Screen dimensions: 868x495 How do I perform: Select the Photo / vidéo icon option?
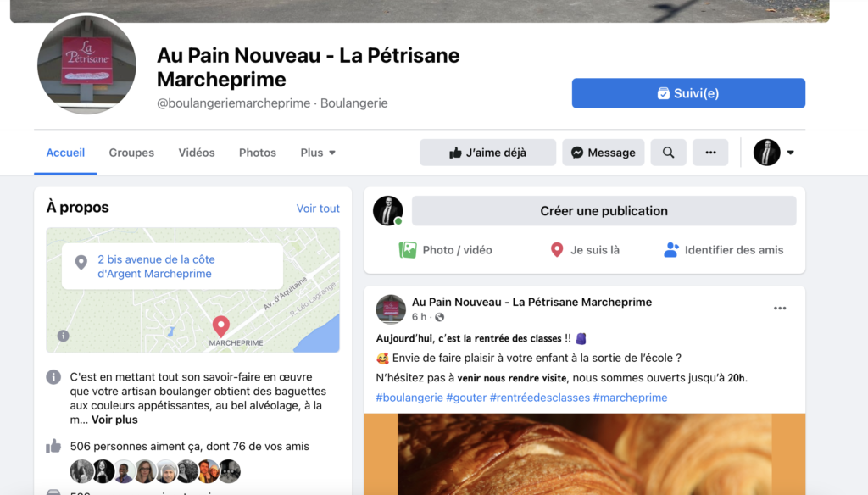[408, 250]
